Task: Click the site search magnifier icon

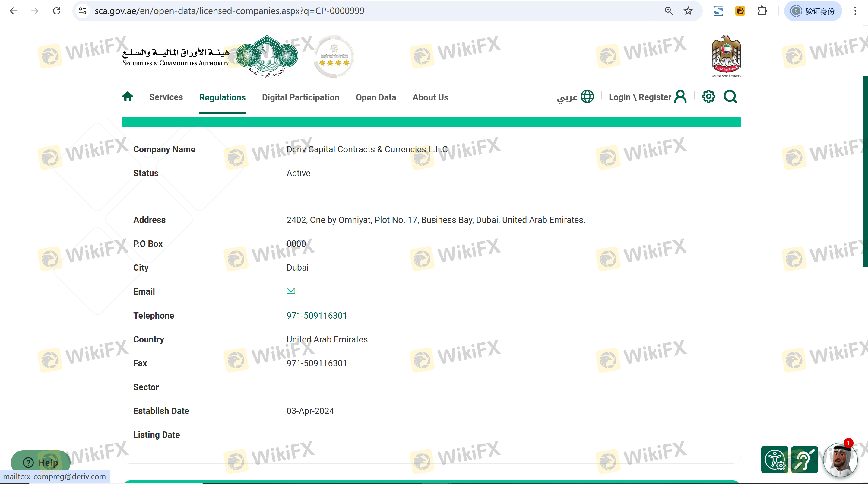Action: pyautogui.click(x=730, y=97)
